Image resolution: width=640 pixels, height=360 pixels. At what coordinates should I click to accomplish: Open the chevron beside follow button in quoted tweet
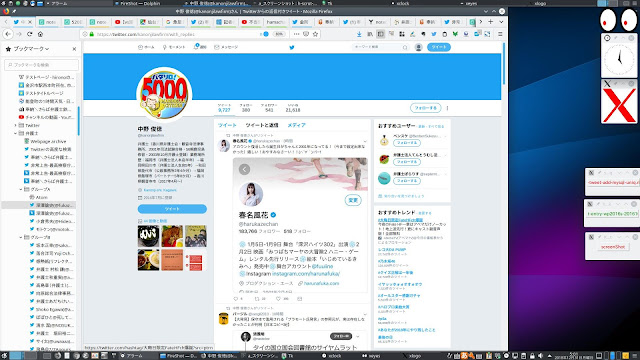pyautogui.click(x=358, y=336)
